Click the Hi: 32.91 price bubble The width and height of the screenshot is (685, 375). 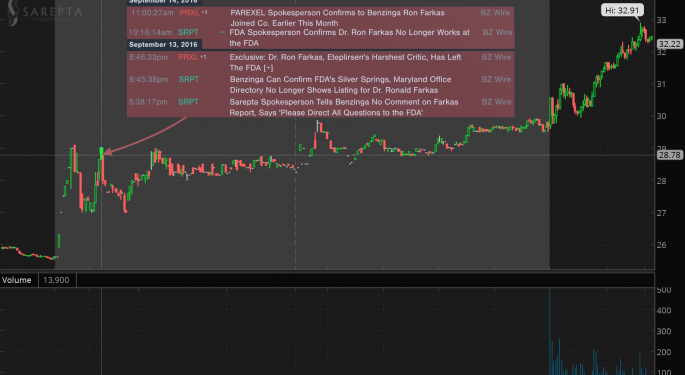(622, 10)
